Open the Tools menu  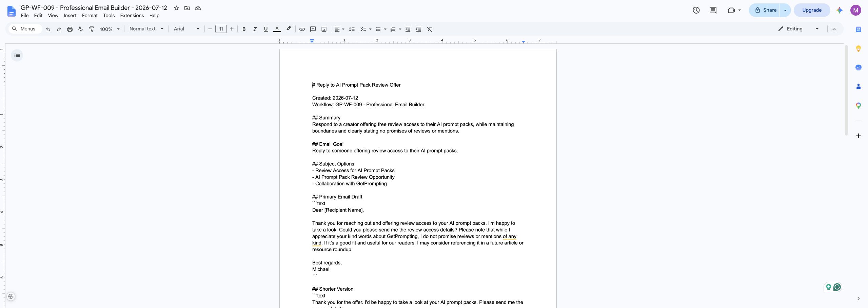pos(109,16)
